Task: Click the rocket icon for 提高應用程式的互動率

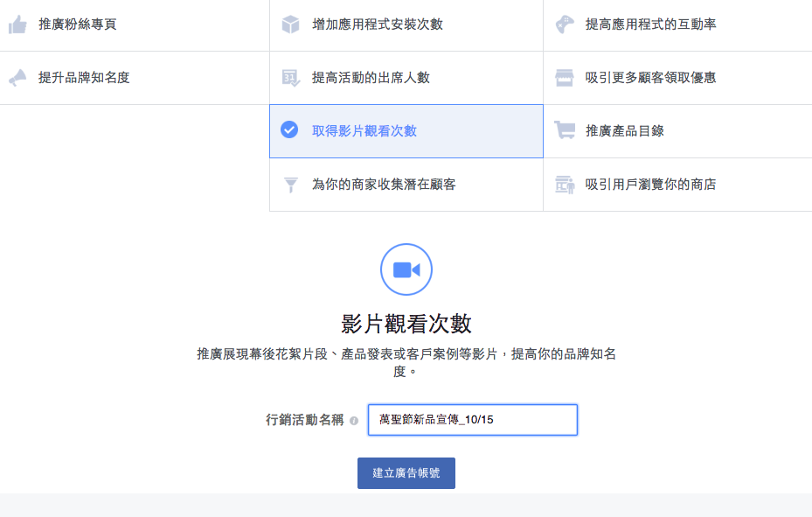Action: (x=563, y=24)
